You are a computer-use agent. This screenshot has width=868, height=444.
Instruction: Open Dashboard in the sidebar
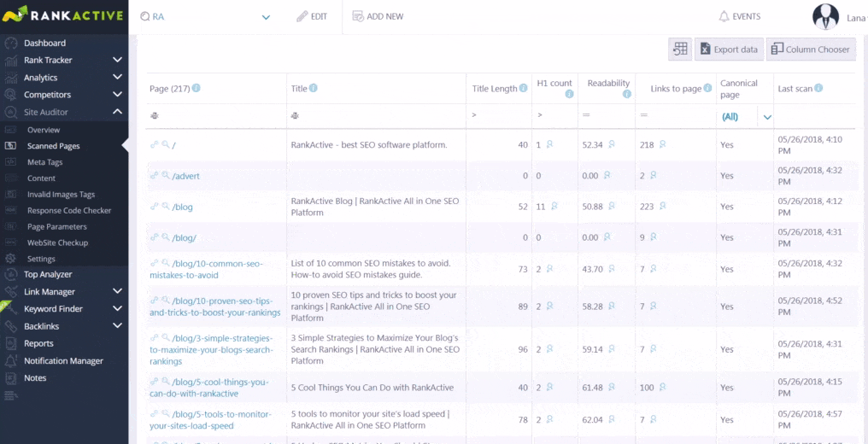click(44, 44)
